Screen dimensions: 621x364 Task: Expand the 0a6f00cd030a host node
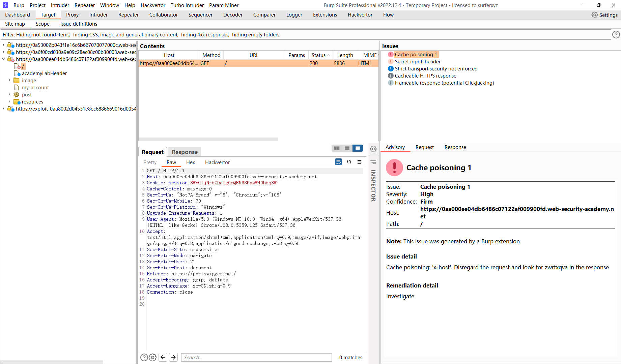[x=3, y=52]
